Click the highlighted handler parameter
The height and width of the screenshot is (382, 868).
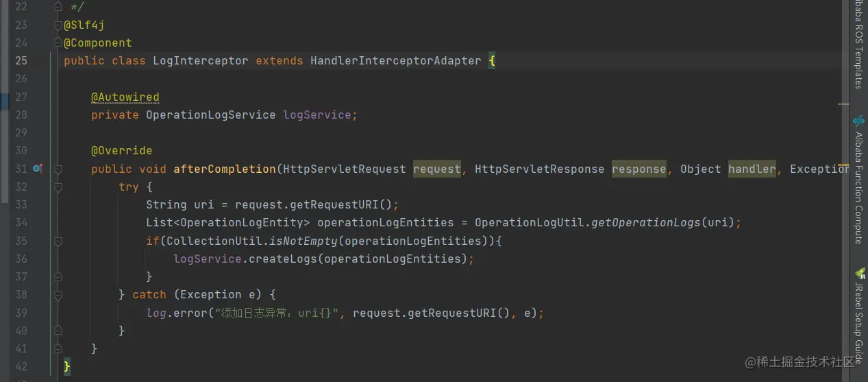[x=752, y=169]
